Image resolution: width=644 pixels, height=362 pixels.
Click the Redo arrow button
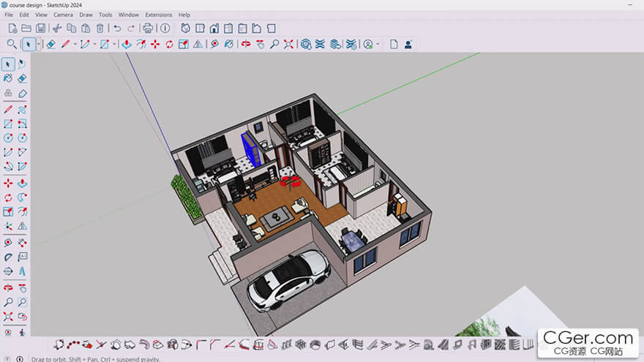[x=131, y=29]
